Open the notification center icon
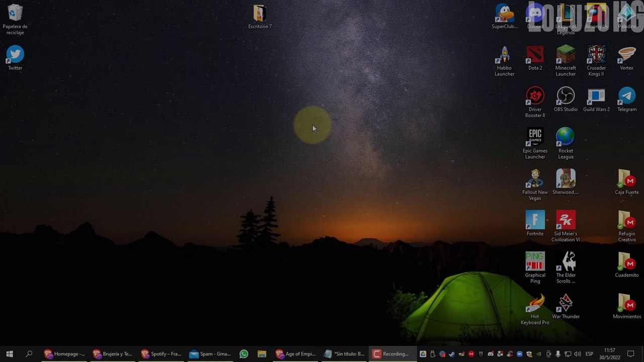Screen dimensions: 644x362 click(631, 354)
